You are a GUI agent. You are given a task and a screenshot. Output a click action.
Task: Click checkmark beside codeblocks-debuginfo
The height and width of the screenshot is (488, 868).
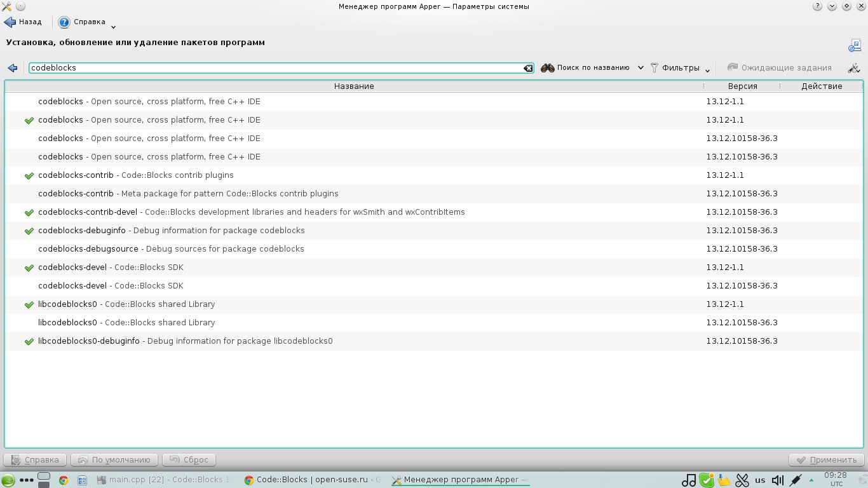29,231
